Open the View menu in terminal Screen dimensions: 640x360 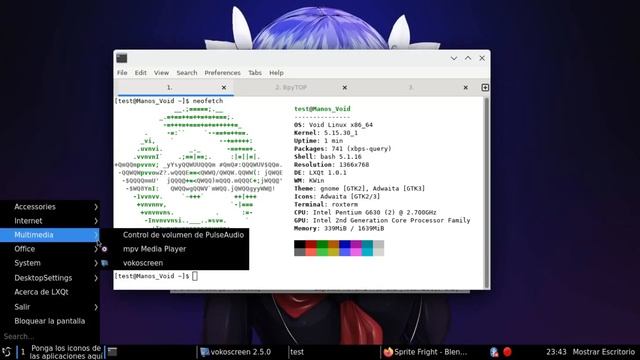click(x=161, y=73)
